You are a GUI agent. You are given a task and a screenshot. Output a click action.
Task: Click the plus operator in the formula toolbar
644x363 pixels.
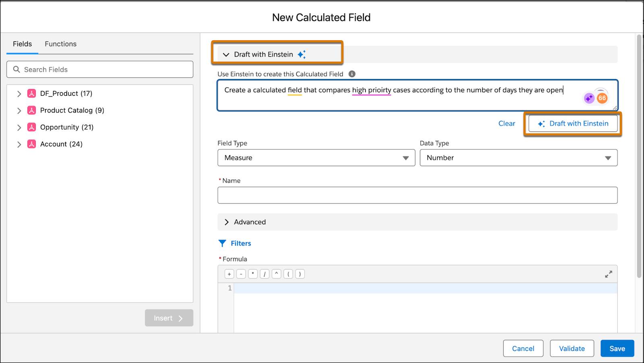229,274
